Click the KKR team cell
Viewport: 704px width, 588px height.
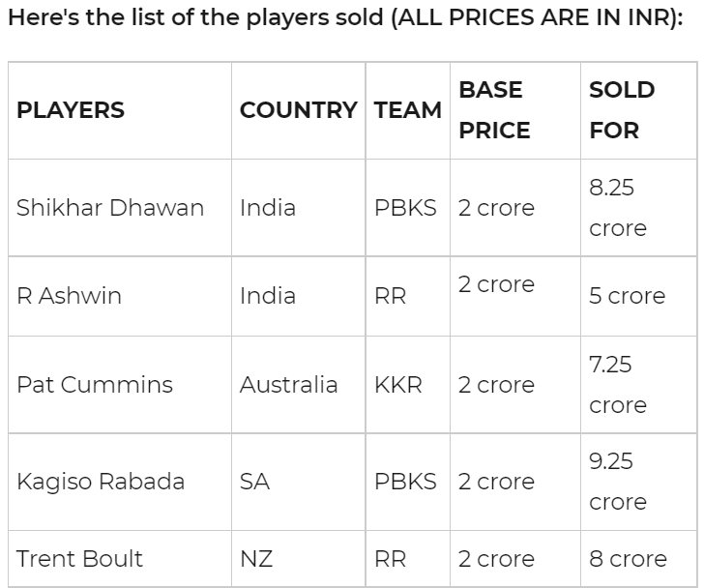[x=398, y=385]
